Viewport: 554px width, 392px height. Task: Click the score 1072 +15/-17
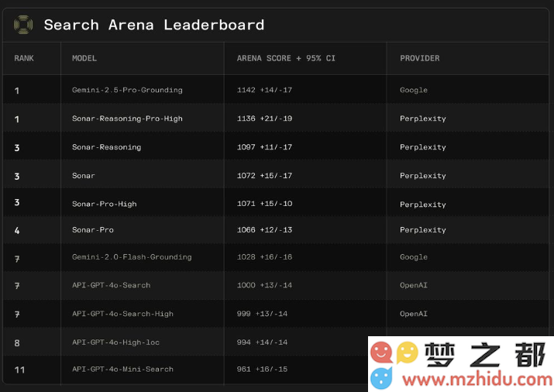[x=264, y=176]
